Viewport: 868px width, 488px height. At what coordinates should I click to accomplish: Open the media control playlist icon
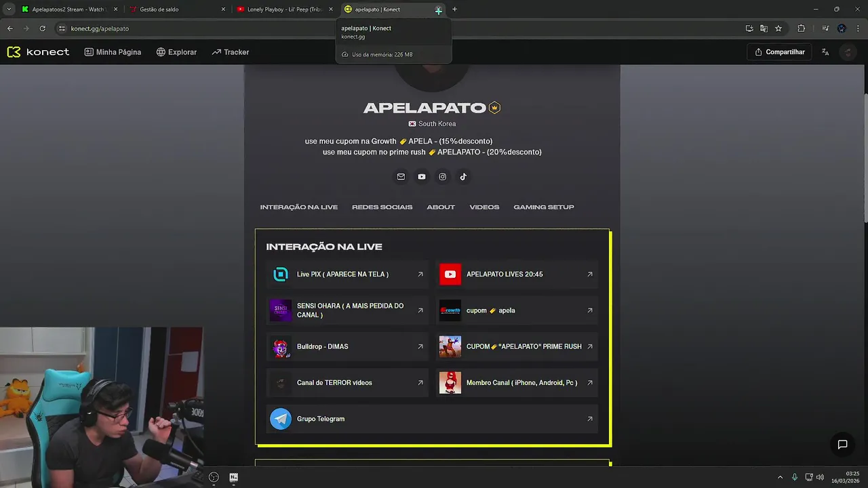point(825,28)
